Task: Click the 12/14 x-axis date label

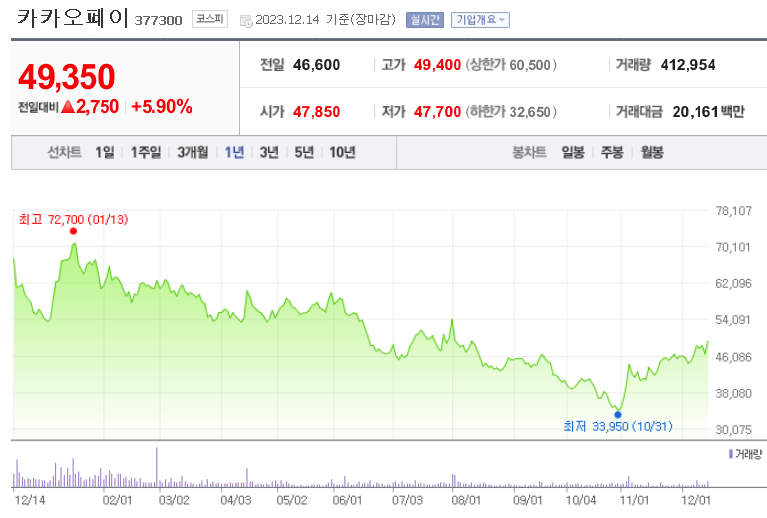Action: (x=29, y=500)
